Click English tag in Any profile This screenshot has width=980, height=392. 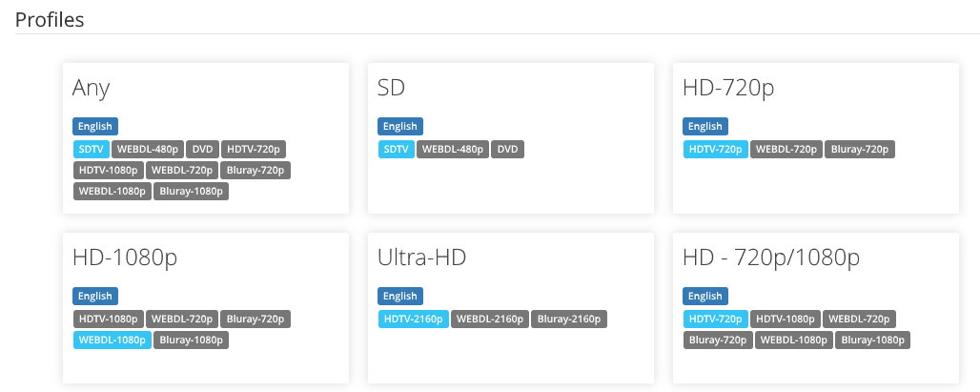[x=95, y=126]
